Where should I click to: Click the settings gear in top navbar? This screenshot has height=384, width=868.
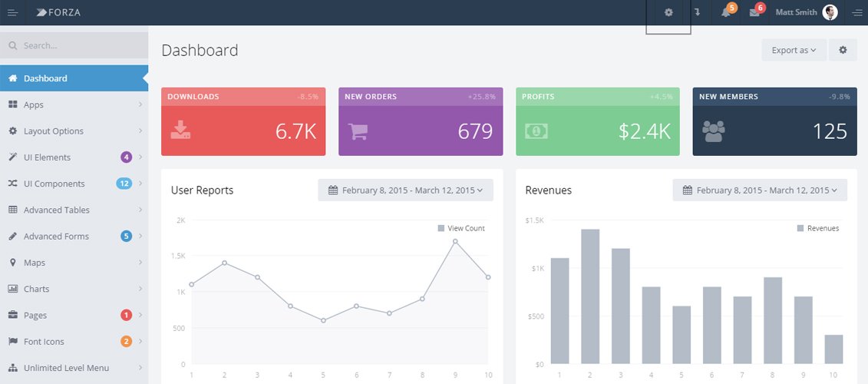(668, 12)
